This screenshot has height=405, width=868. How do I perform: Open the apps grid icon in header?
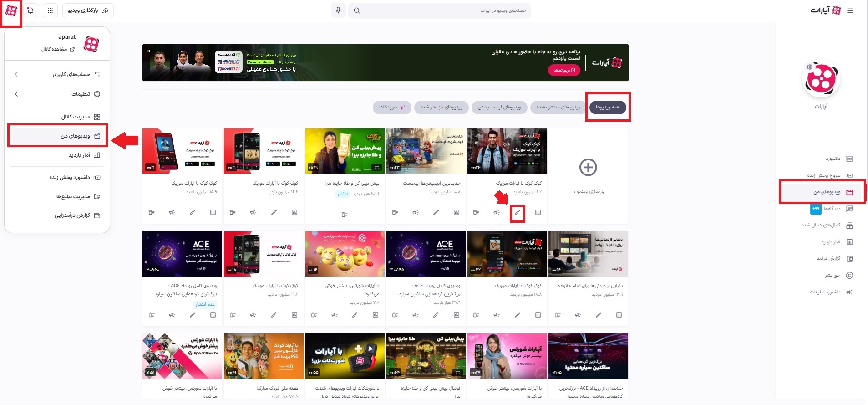50,10
